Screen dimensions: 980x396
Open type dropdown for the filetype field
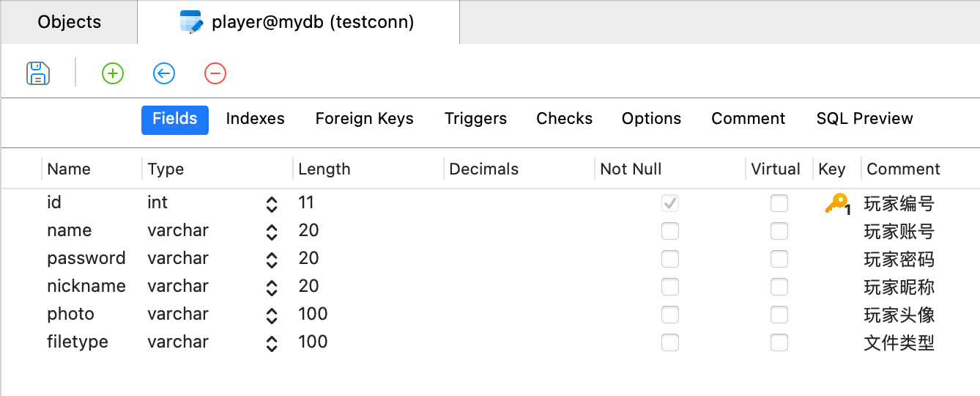click(272, 343)
